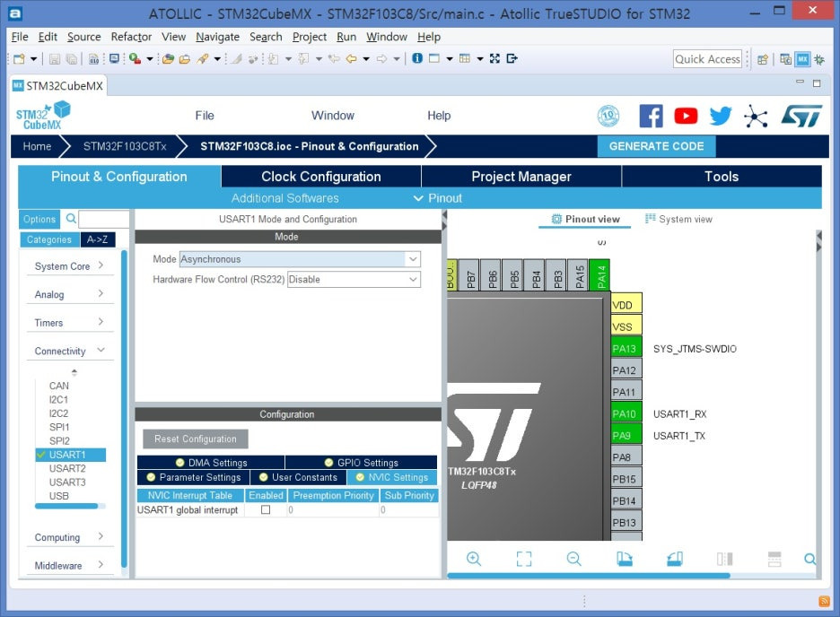
Task: Click the horizontal scrollbar under the pinout view
Action: point(588,576)
